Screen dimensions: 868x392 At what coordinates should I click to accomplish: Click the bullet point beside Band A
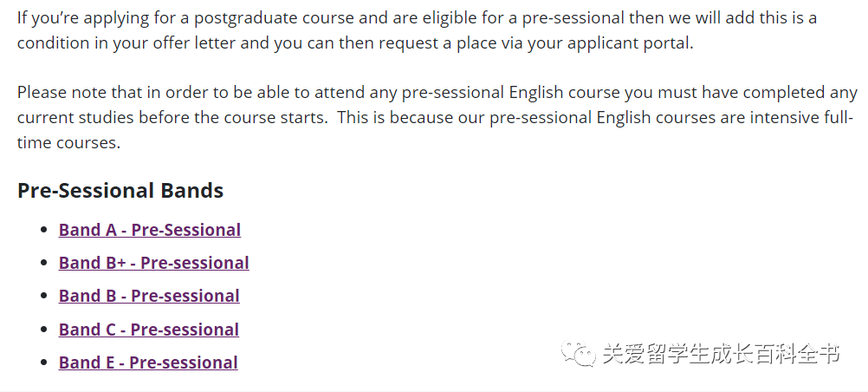pyautogui.click(x=44, y=230)
